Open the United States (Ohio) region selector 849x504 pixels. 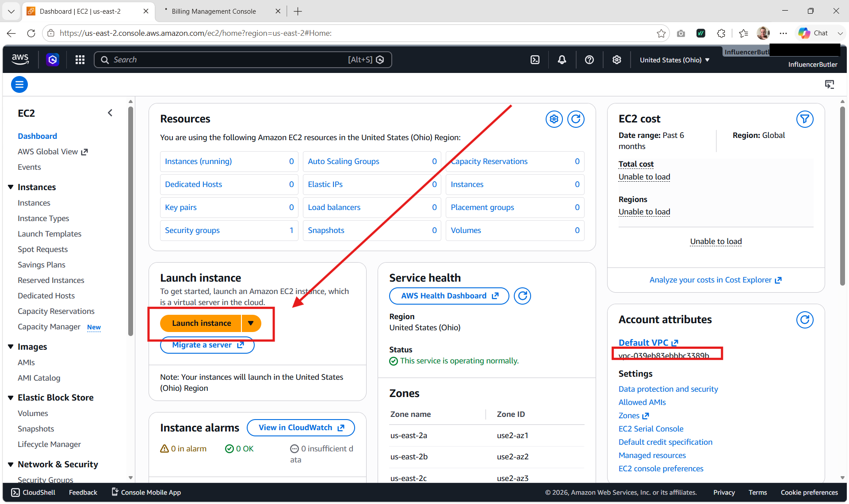click(x=674, y=60)
